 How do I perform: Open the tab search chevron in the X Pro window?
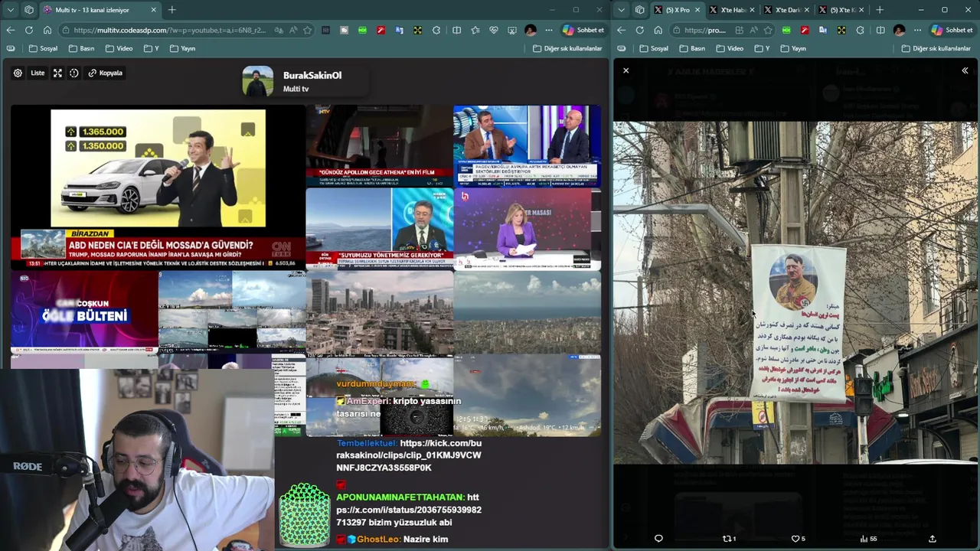pos(622,10)
